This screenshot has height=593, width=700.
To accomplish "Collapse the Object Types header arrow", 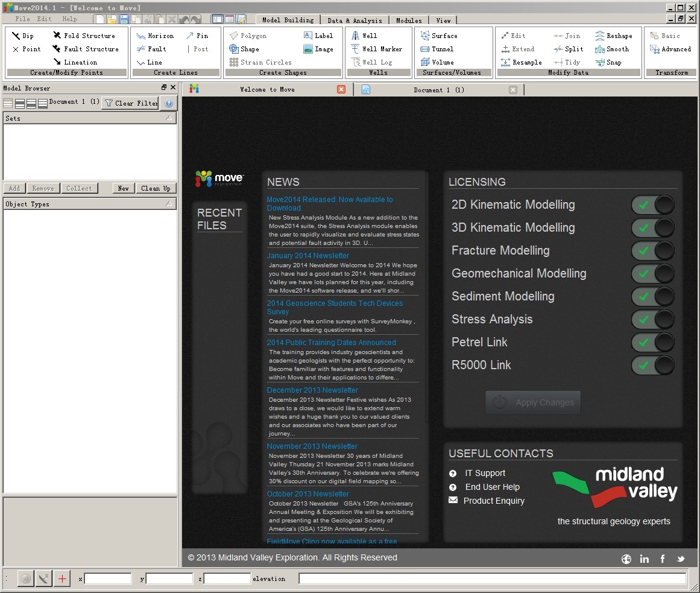I will [x=169, y=204].
